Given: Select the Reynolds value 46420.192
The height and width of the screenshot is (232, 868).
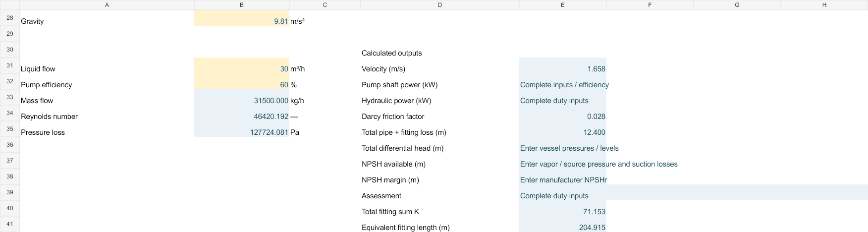Looking at the screenshot, I should click(x=242, y=113).
